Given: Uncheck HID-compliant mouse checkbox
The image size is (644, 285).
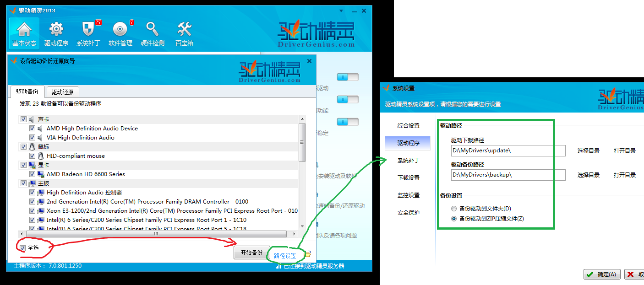Looking at the screenshot, I should point(32,156).
